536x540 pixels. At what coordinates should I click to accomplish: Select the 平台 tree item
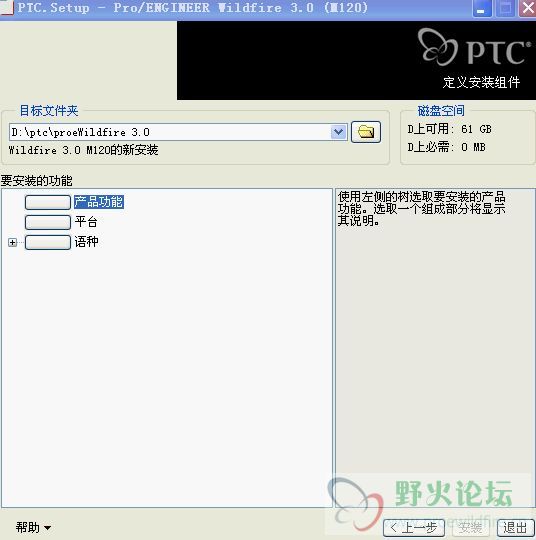coord(86,222)
